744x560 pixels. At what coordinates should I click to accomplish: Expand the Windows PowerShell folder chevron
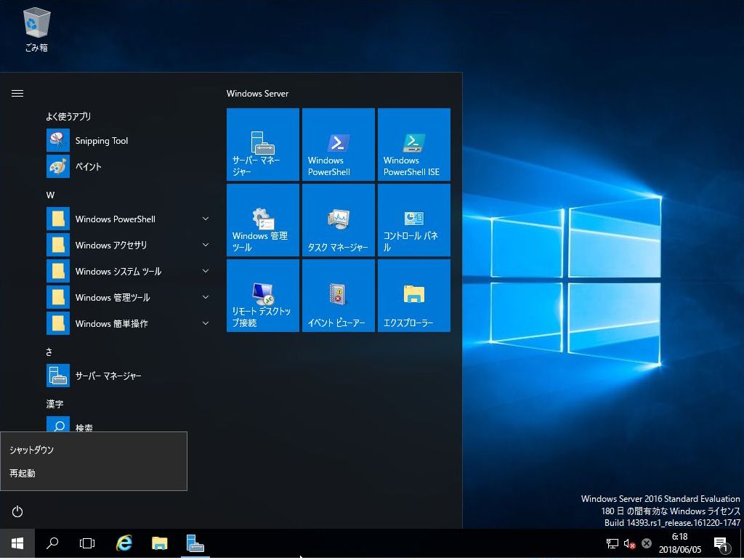coord(206,219)
